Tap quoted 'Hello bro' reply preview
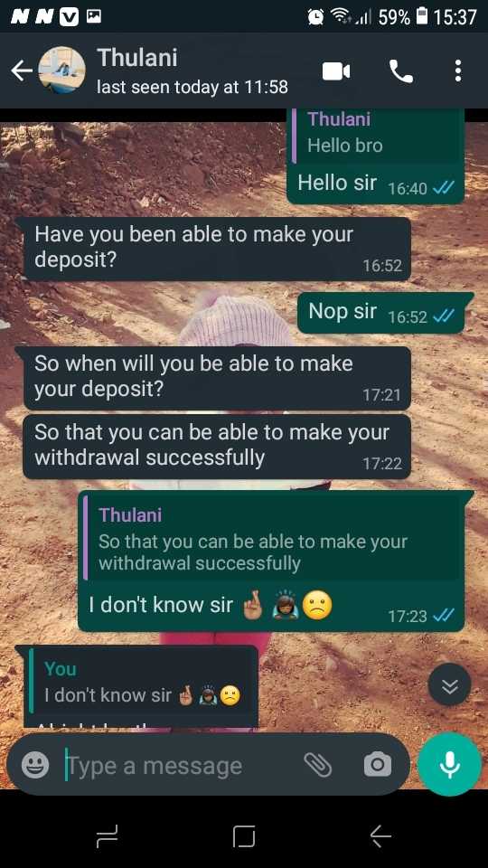 376,135
